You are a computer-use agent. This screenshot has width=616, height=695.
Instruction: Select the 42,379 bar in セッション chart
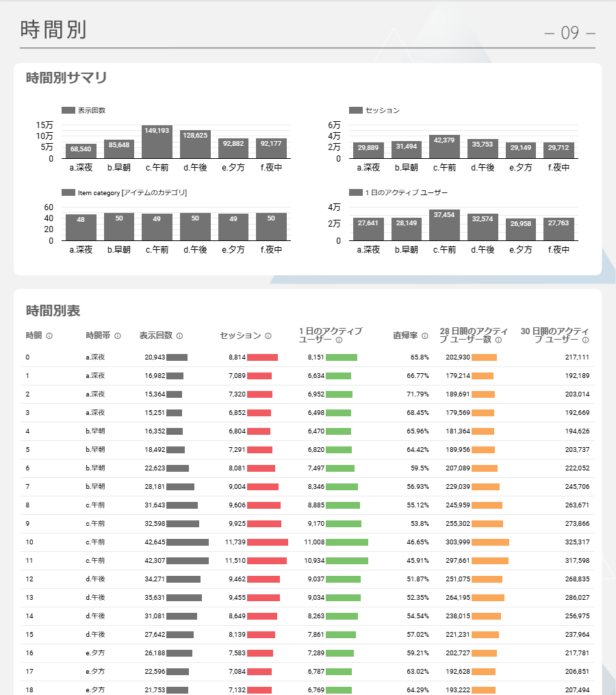tap(444, 147)
